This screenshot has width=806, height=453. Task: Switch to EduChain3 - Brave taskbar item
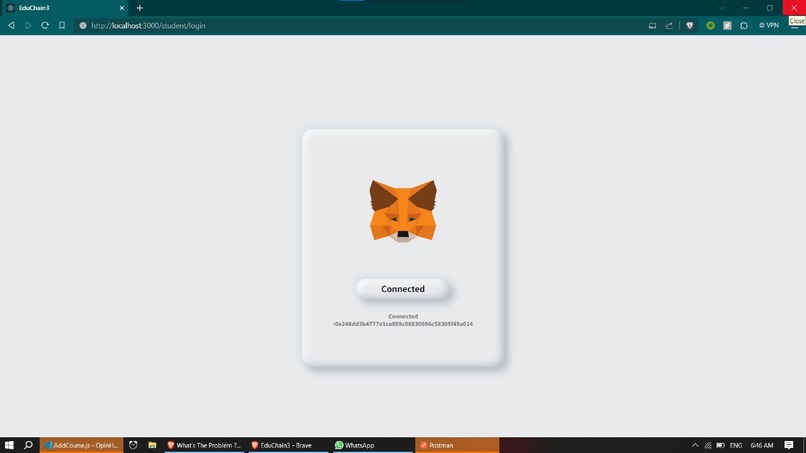point(288,445)
